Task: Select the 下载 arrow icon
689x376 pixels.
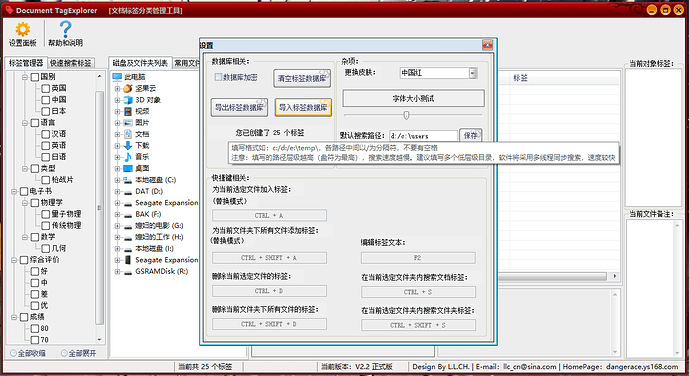Action: coord(127,145)
